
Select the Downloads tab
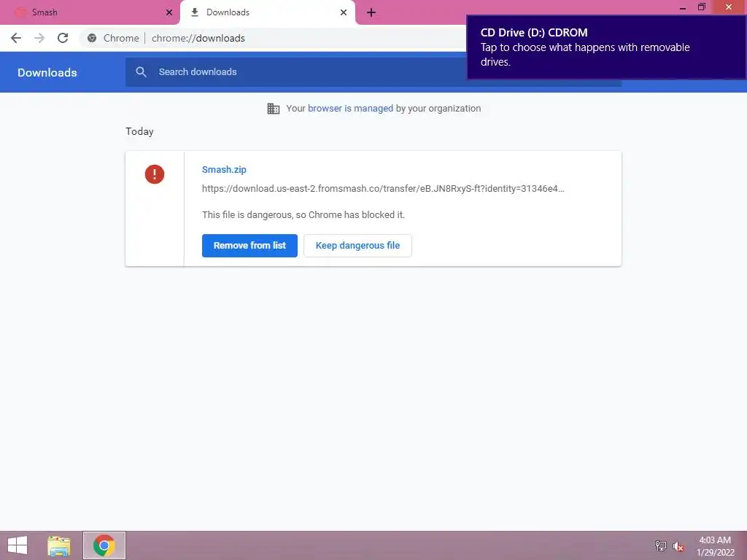coord(267,12)
